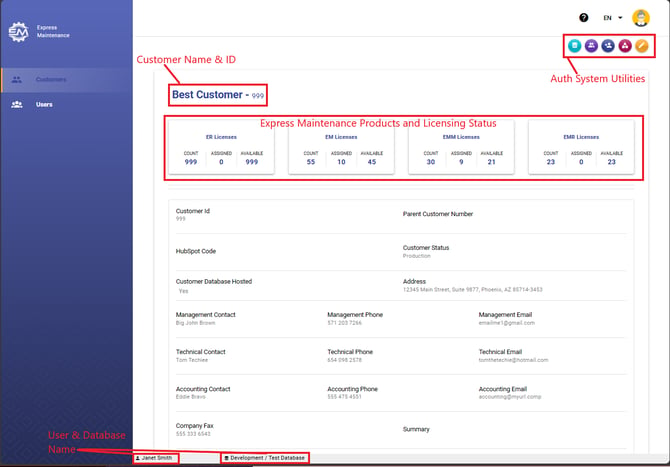The height and width of the screenshot is (467, 670).
Task: Click the Parent Customer Number label
Action: (438, 214)
